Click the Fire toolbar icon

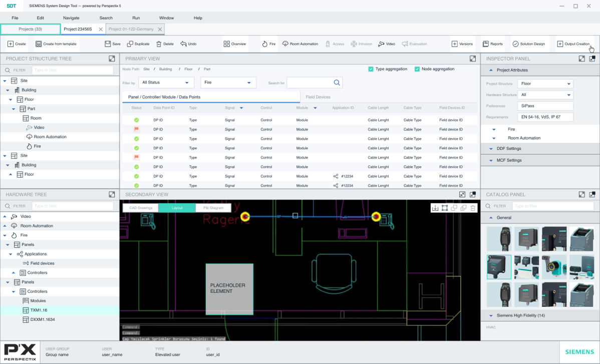pyautogui.click(x=268, y=44)
